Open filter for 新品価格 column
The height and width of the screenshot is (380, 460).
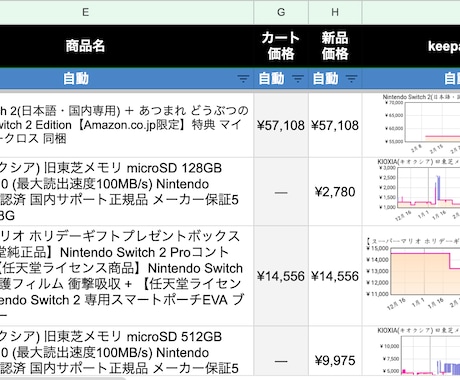coord(351,79)
